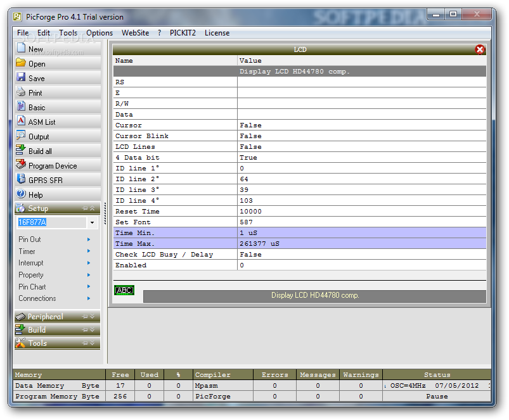Open the Options menu

tap(100, 33)
